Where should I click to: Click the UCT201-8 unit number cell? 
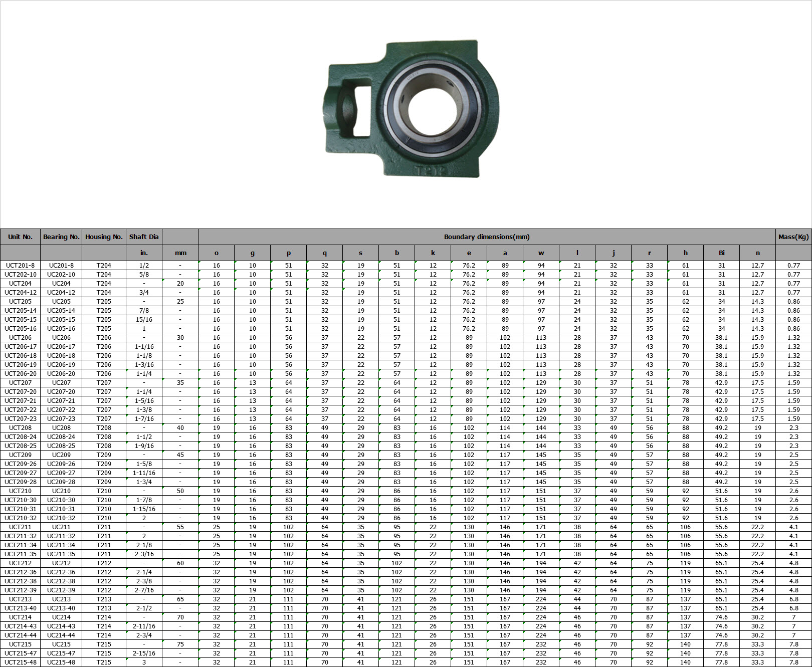tap(20, 266)
